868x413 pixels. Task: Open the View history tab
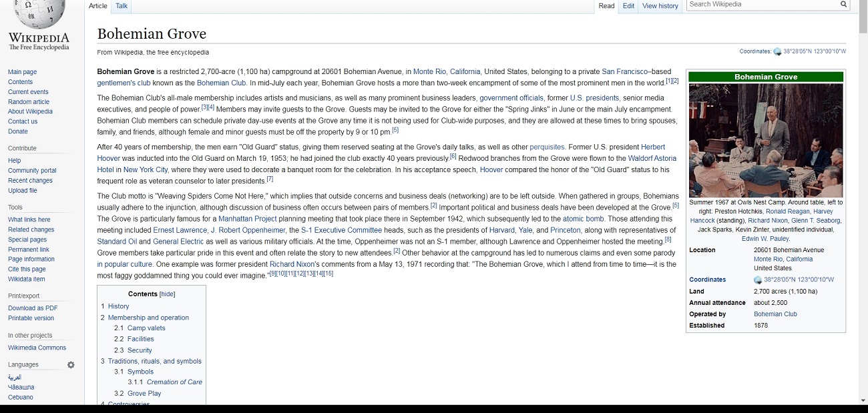click(660, 6)
